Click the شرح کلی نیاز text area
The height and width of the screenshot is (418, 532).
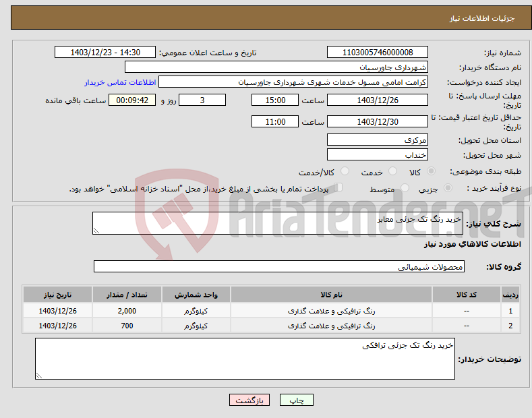click(x=278, y=223)
